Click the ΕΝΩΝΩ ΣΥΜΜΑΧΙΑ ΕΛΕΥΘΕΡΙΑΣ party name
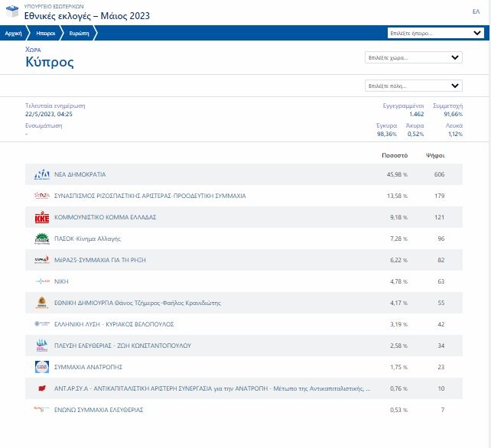The height and width of the screenshot is (448, 491). coord(99,410)
